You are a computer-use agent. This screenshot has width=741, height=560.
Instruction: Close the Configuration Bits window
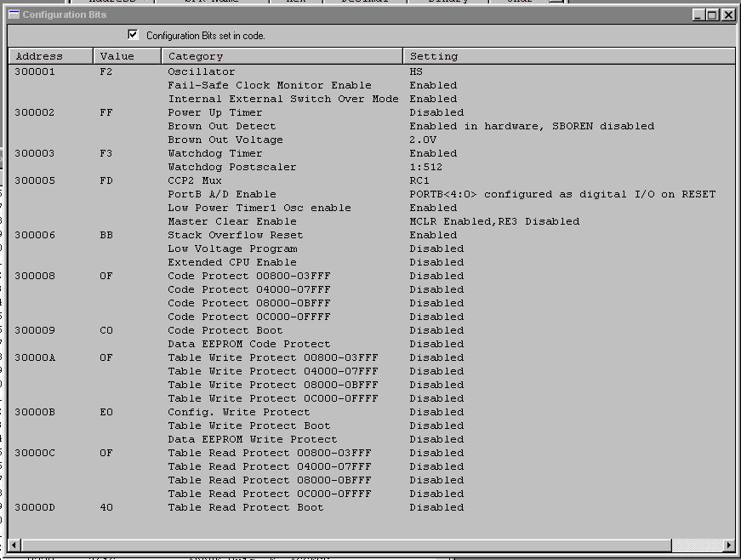click(x=728, y=14)
